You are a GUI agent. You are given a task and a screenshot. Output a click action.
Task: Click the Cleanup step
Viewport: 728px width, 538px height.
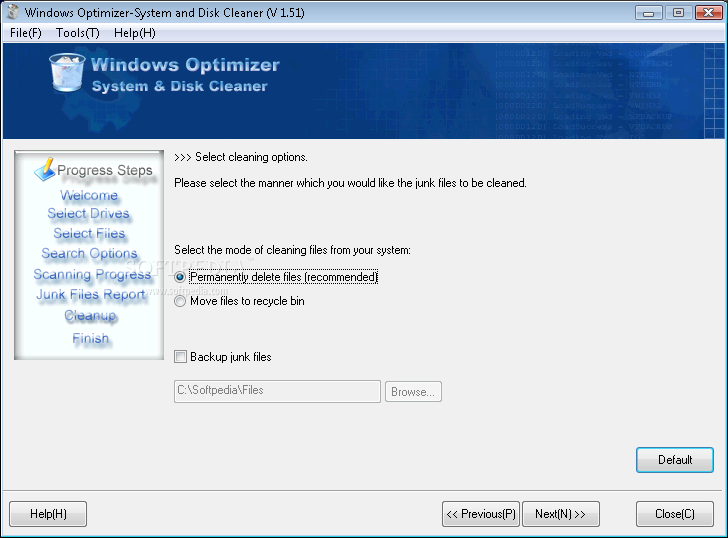point(90,316)
